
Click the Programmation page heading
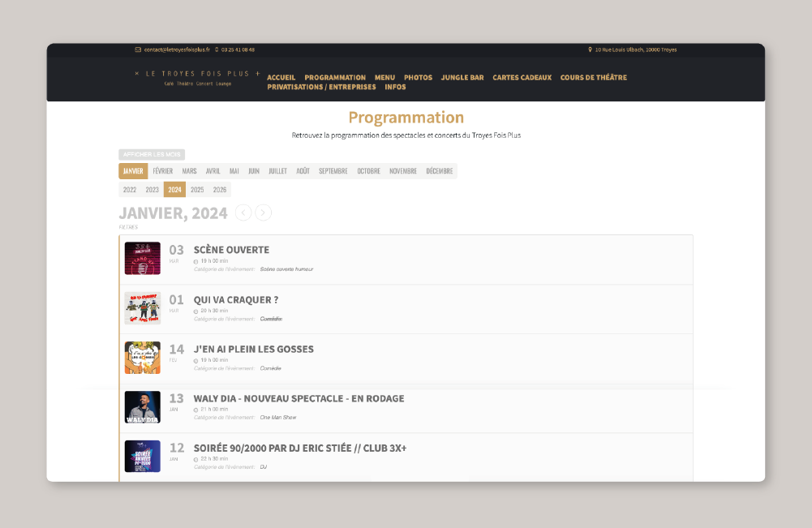coord(406,118)
